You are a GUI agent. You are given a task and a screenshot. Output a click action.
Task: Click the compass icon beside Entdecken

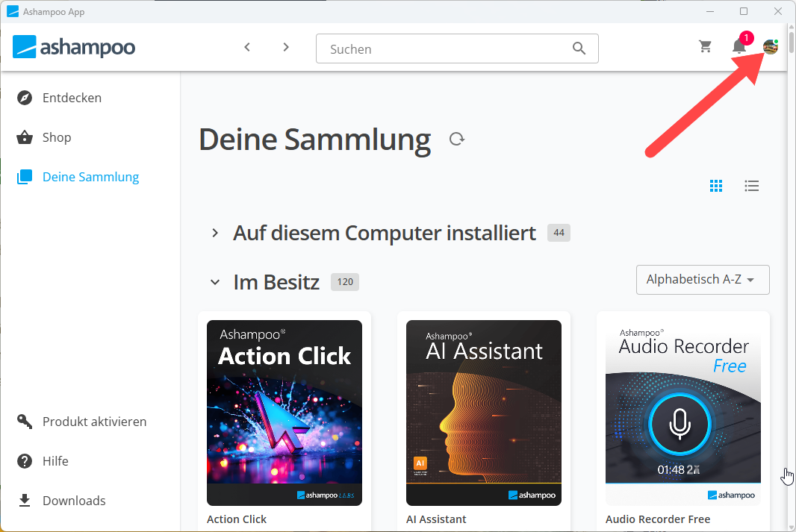(x=25, y=98)
